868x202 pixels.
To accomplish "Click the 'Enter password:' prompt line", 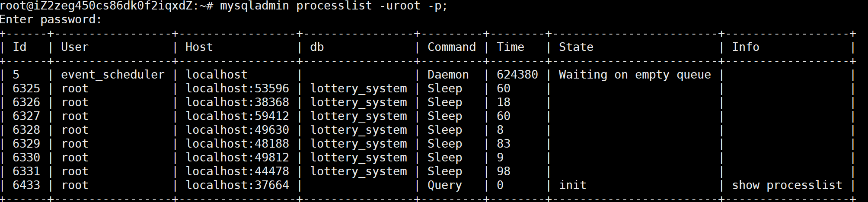I will click(51, 19).
